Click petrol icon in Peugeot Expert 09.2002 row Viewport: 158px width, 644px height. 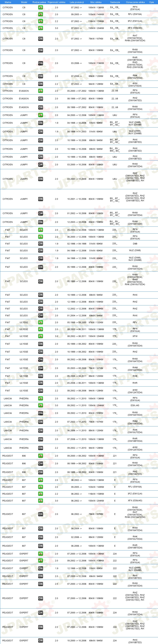pyautogui.click(x=40, y=560)
